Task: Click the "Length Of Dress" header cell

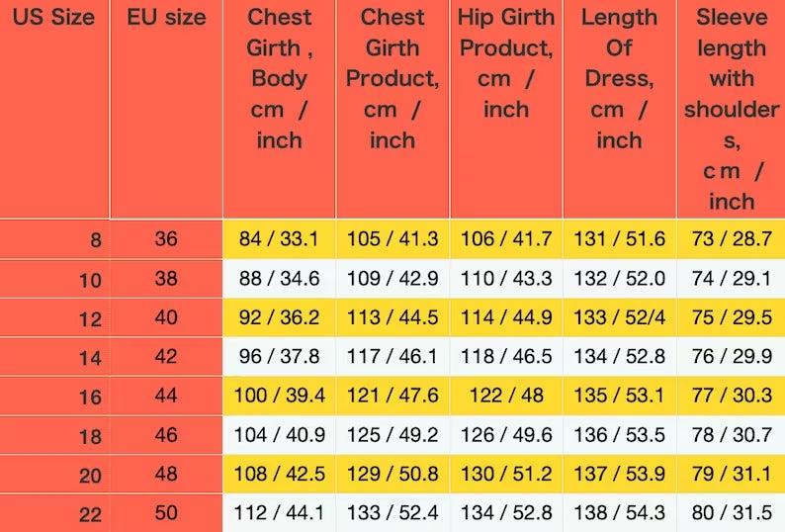Action: (x=619, y=78)
